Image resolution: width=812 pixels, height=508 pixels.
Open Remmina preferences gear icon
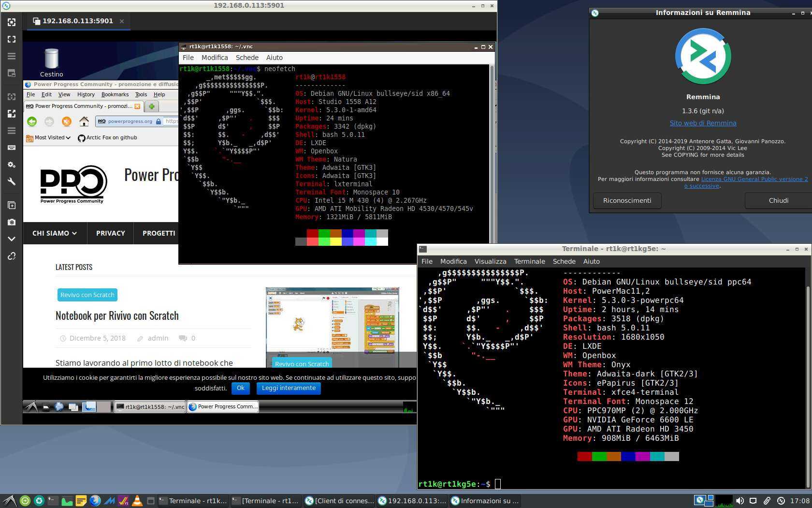pyautogui.click(x=12, y=164)
